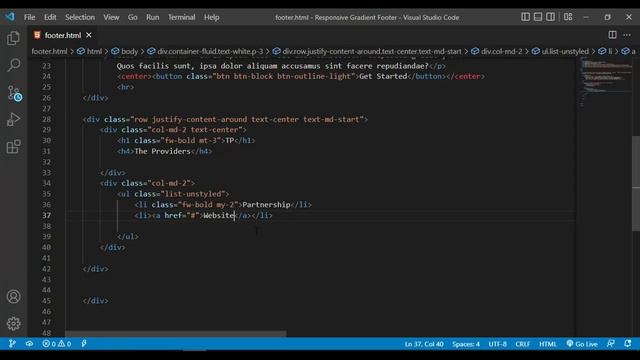
Task: Change file encoding UTF-8
Action: (x=497, y=344)
